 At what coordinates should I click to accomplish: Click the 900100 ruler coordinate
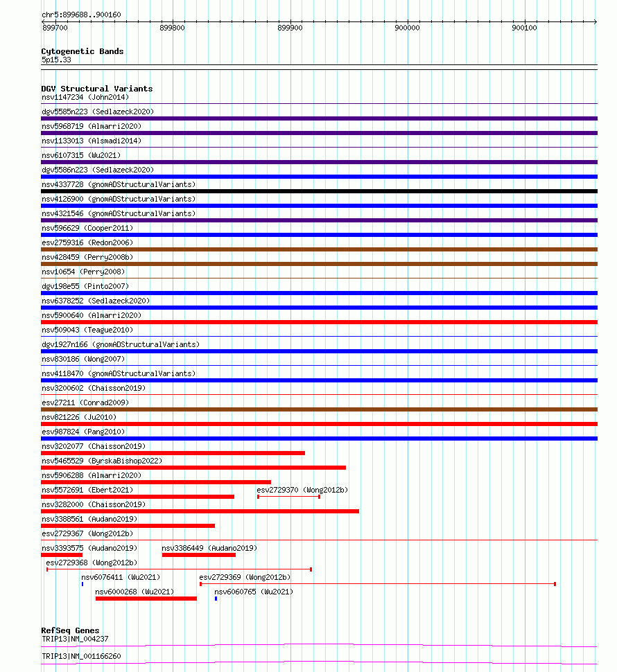click(x=524, y=28)
